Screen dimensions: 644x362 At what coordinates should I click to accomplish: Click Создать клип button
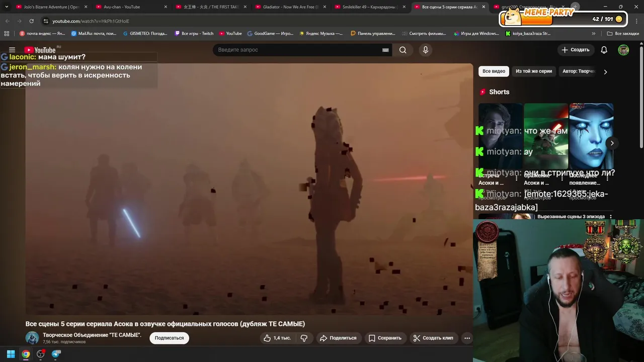pos(433,338)
